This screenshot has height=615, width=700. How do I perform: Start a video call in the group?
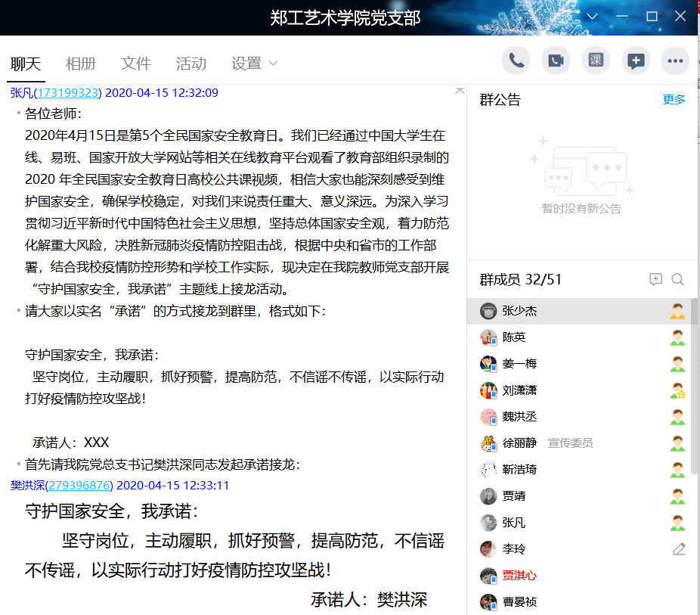coord(556,61)
